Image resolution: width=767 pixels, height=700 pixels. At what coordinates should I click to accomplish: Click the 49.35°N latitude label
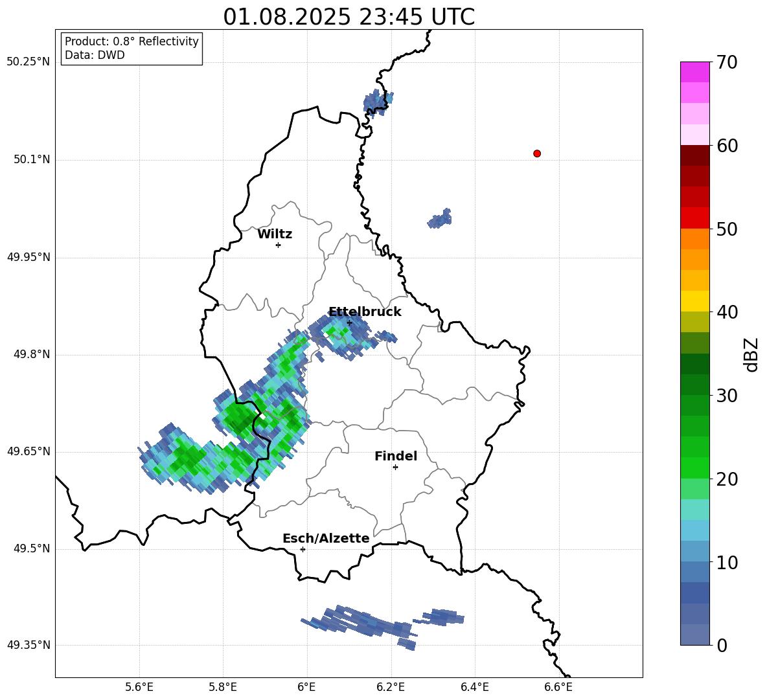pyautogui.click(x=29, y=645)
